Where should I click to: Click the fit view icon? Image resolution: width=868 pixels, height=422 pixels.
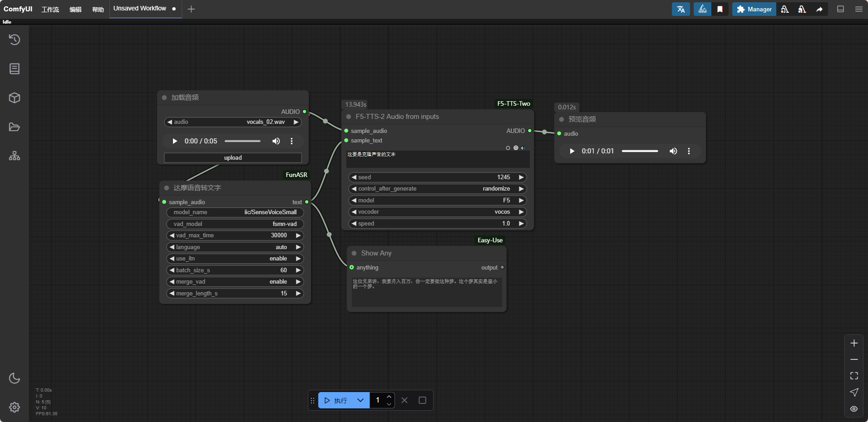(x=854, y=376)
